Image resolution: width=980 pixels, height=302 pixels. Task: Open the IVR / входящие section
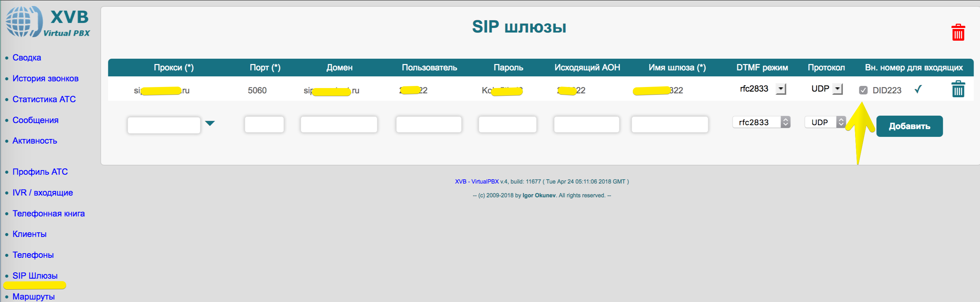42,192
